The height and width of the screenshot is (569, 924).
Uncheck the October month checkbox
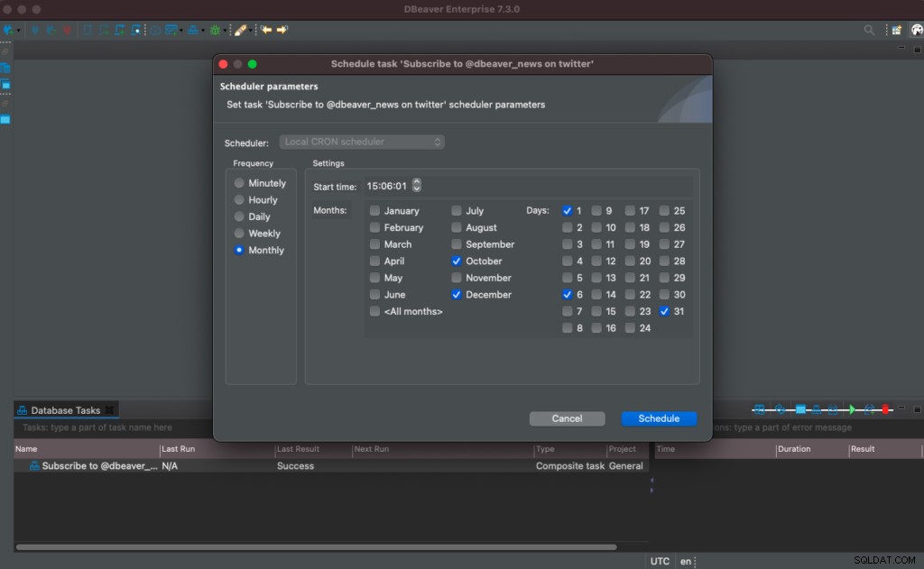point(456,261)
